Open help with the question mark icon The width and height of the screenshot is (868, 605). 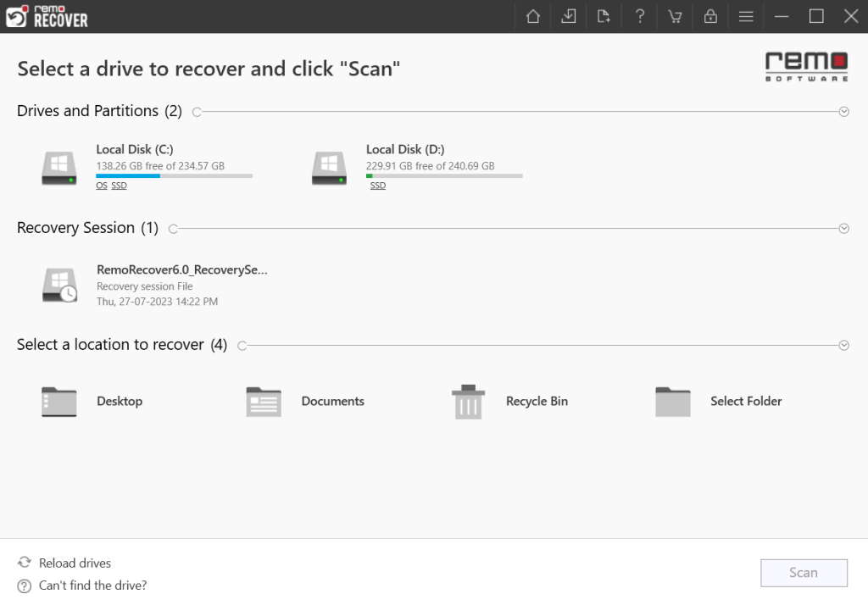click(x=639, y=16)
